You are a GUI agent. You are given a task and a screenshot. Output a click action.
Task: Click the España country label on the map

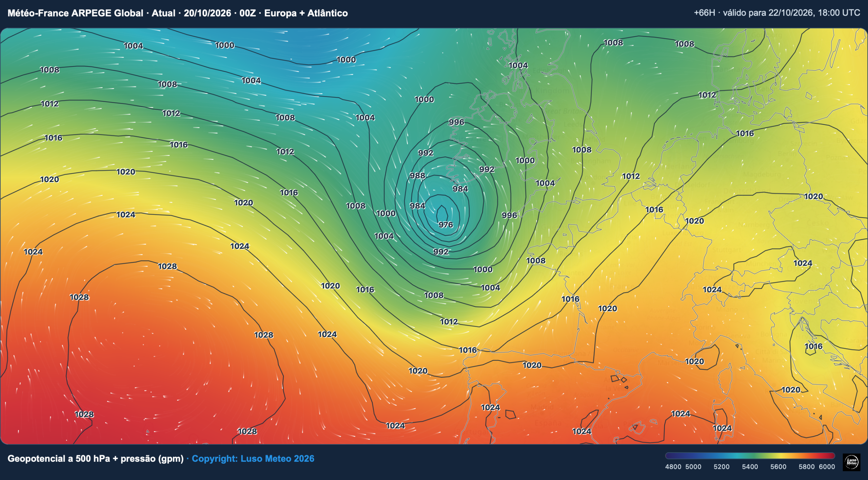[548, 423]
